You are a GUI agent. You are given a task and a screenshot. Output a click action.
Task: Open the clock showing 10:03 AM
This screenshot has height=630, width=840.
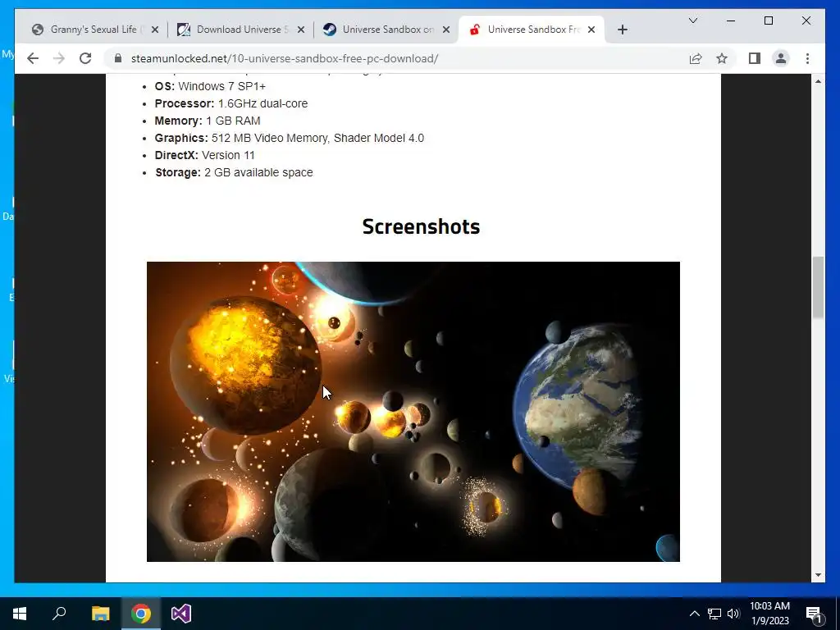[x=769, y=614]
